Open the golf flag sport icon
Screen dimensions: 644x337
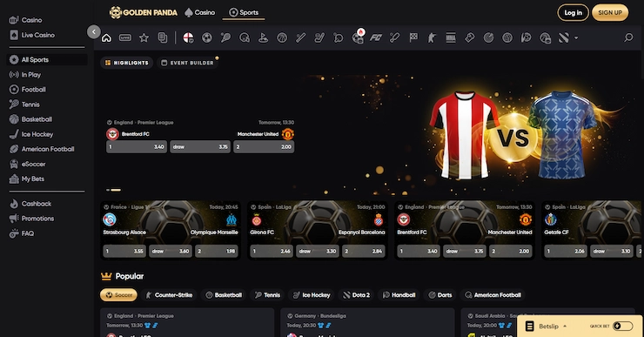click(x=263, y=37)
